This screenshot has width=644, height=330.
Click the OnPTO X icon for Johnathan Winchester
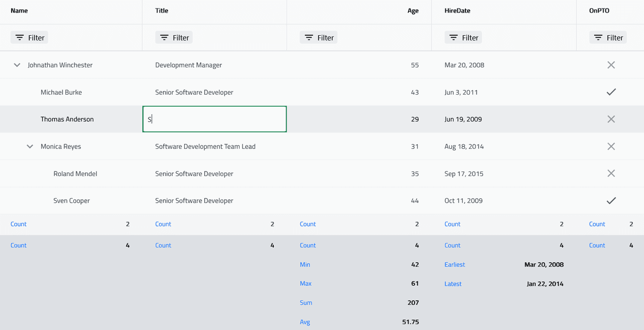point(611,65)
